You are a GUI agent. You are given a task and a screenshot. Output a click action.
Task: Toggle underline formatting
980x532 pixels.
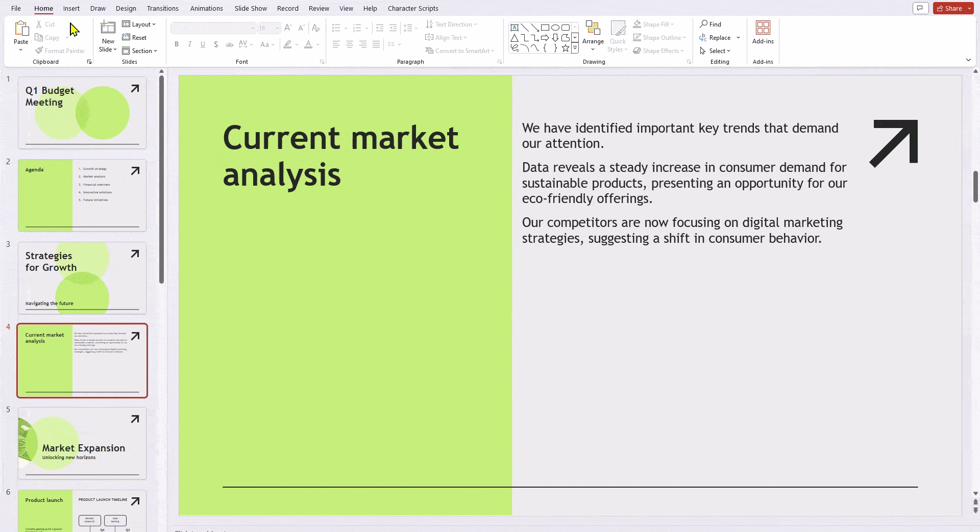coord(203,44)
